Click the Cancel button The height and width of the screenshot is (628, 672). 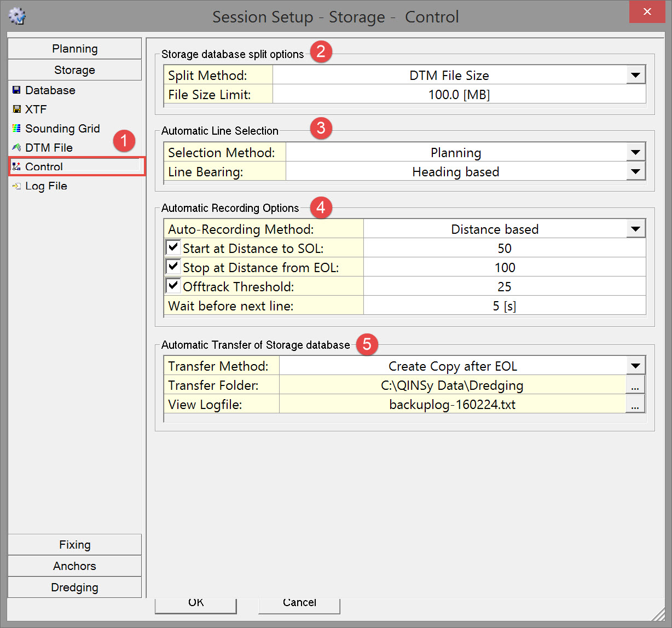click(x=299, y=603)
